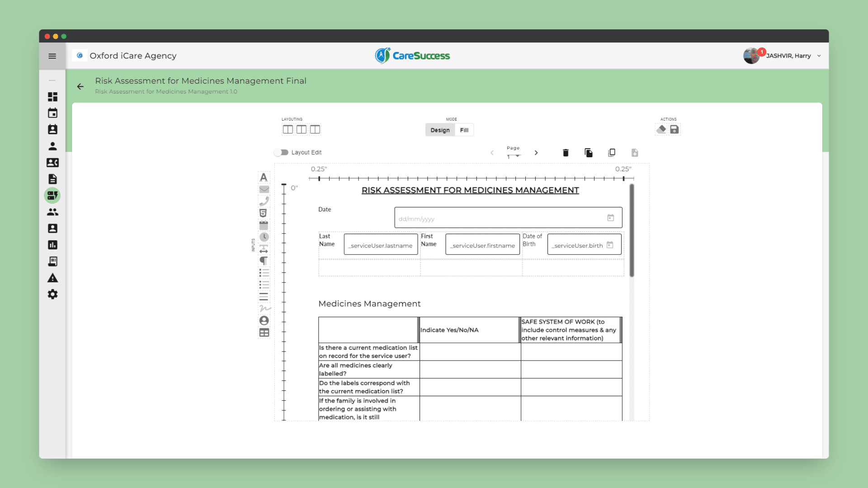Select the text input tool
868x488 pixels.
(x=264, y=178)
